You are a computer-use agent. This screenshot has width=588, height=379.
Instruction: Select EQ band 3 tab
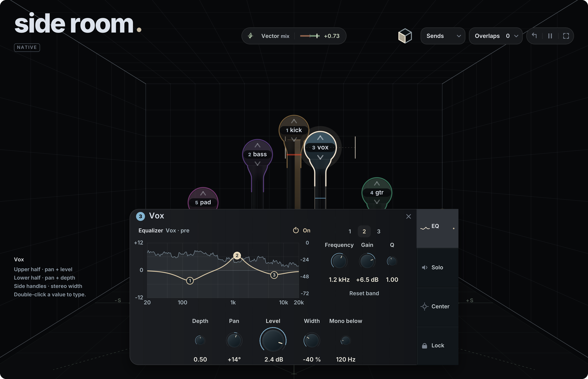tap(379, 231)
